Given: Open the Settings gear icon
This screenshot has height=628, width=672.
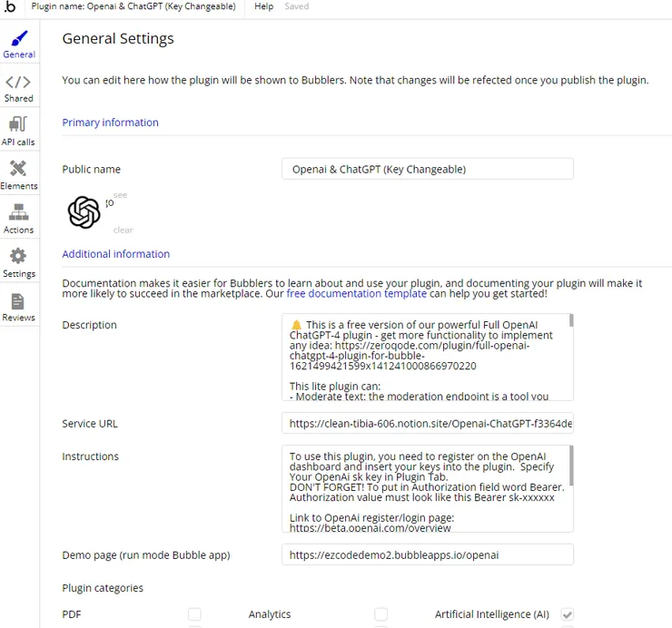Looking at the screenshot, I should (18, 257).
